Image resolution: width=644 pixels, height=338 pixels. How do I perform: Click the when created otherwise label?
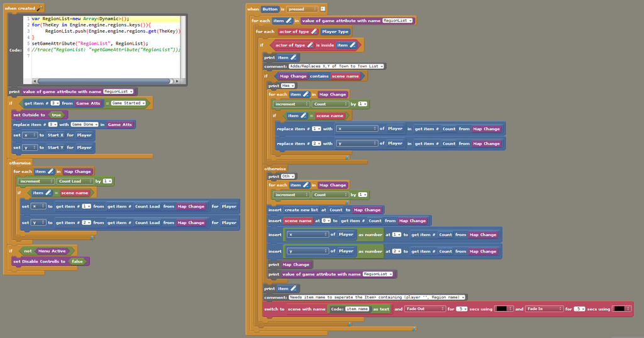(20, 163)
